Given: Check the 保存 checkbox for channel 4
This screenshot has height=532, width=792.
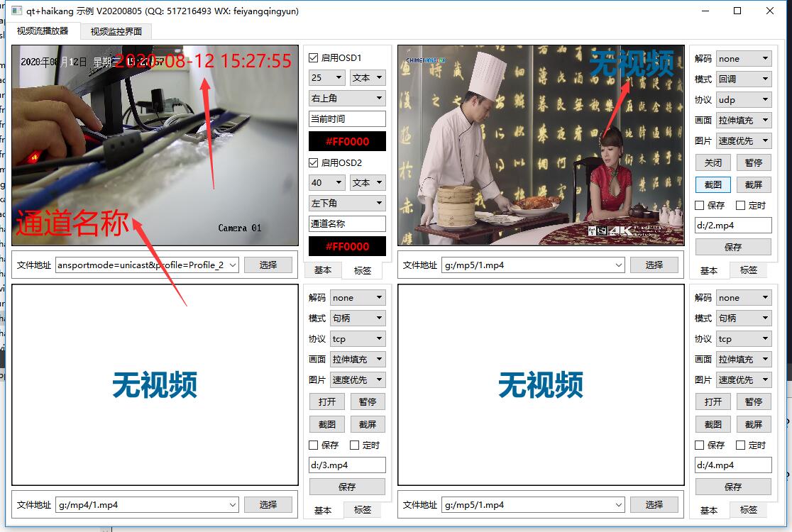Looking at the screenshot, I should [699, 445].
